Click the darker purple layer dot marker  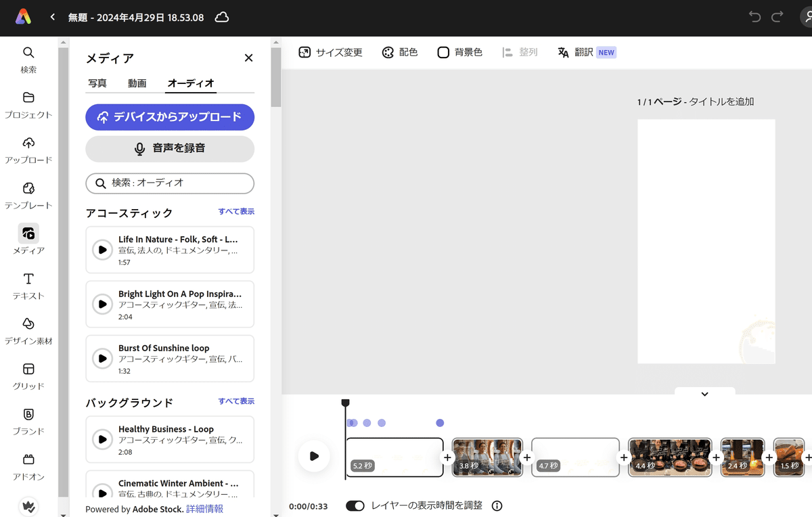click(440, 423)
